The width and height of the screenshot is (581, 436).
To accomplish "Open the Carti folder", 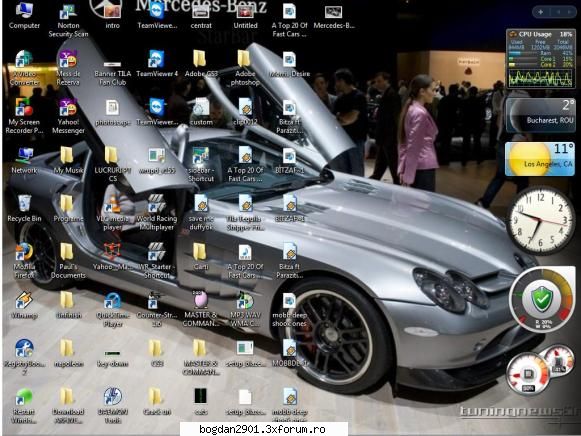I will (201, 257).
